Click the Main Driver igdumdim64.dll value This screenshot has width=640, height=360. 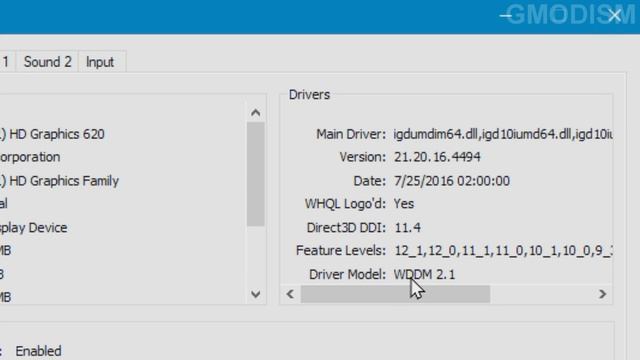point(503,134)
